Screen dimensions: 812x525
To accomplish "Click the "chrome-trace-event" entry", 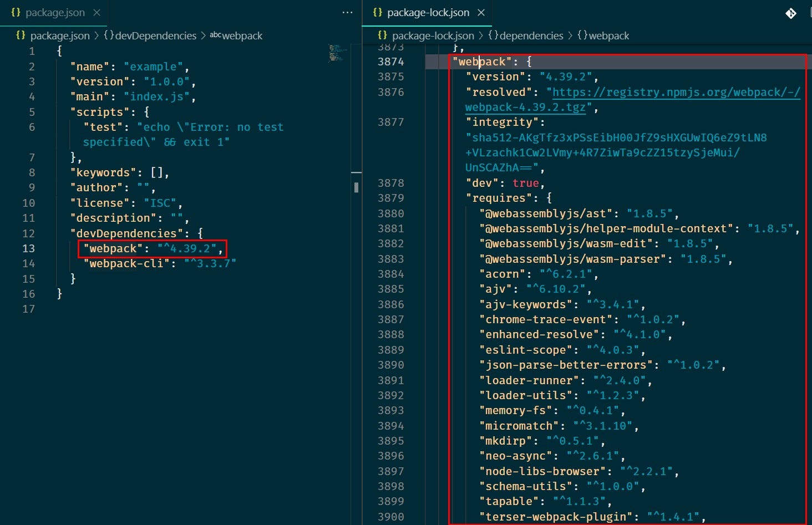I will [582, 319].
